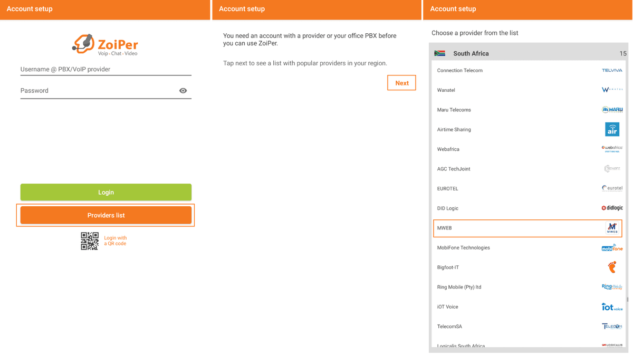Click the iOT Voice logo
Screen dimensions: 633x364
pyautogui.click(x=611, y=306)
